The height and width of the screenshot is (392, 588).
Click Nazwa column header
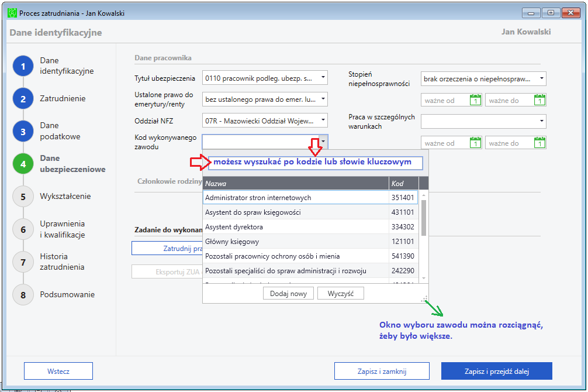click(x=296, y=183)
